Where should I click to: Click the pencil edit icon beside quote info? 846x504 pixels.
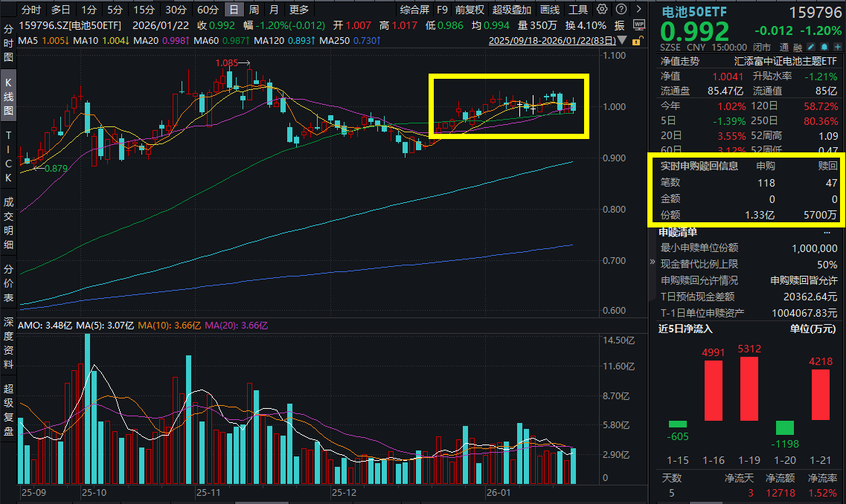(x=811, y=46)
